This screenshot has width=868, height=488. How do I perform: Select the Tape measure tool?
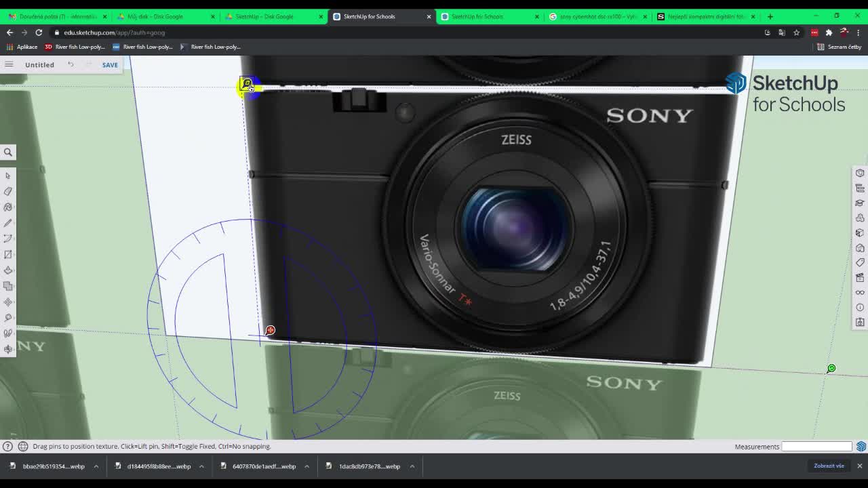point(8,318)
